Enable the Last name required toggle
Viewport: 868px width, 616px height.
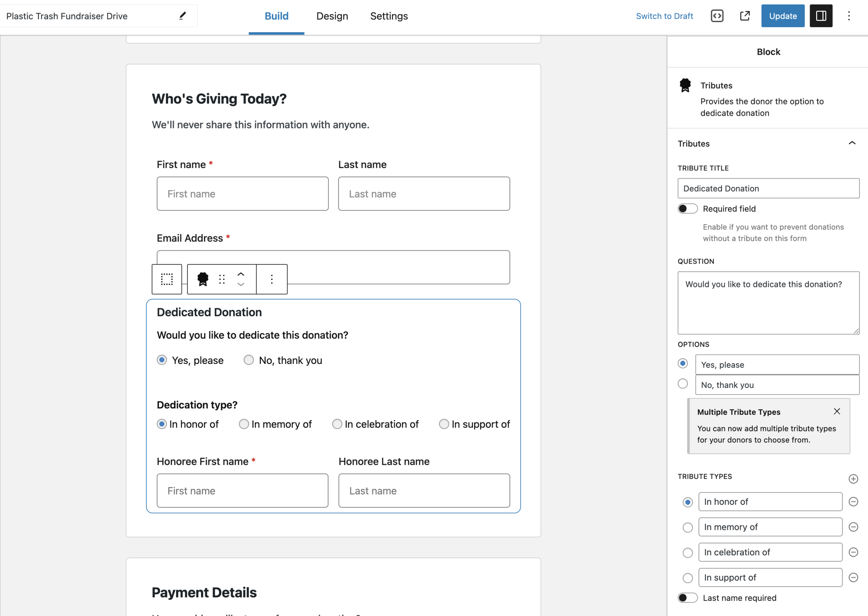[x=687, y=597]
